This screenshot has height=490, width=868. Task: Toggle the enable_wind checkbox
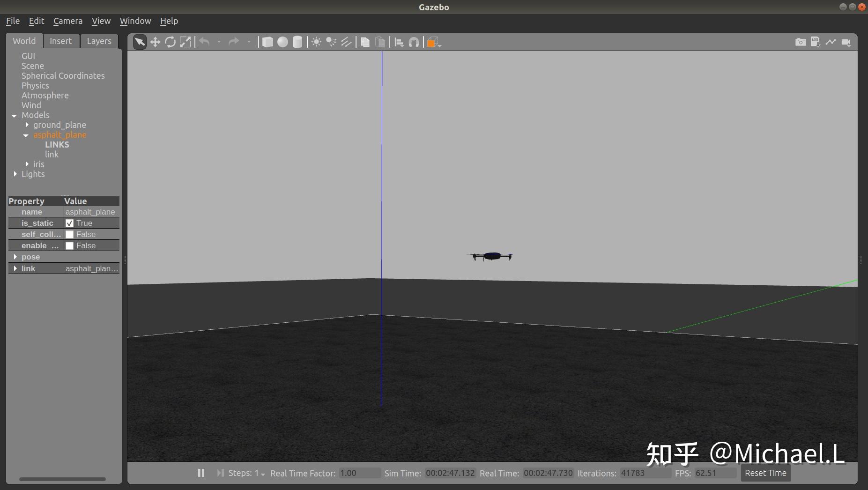click(x=69, y=245)
